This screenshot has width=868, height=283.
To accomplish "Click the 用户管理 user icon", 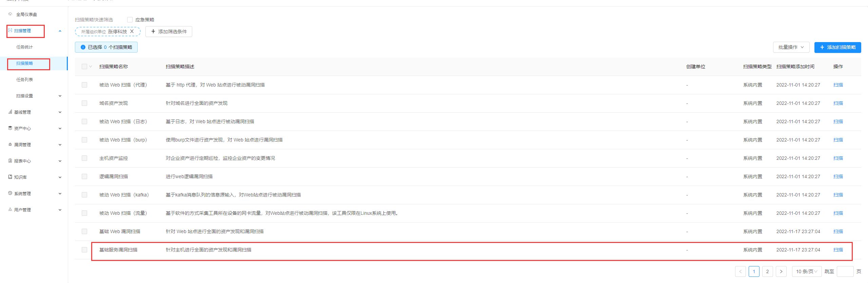I will pyautogui.click(x=10, y=210).
